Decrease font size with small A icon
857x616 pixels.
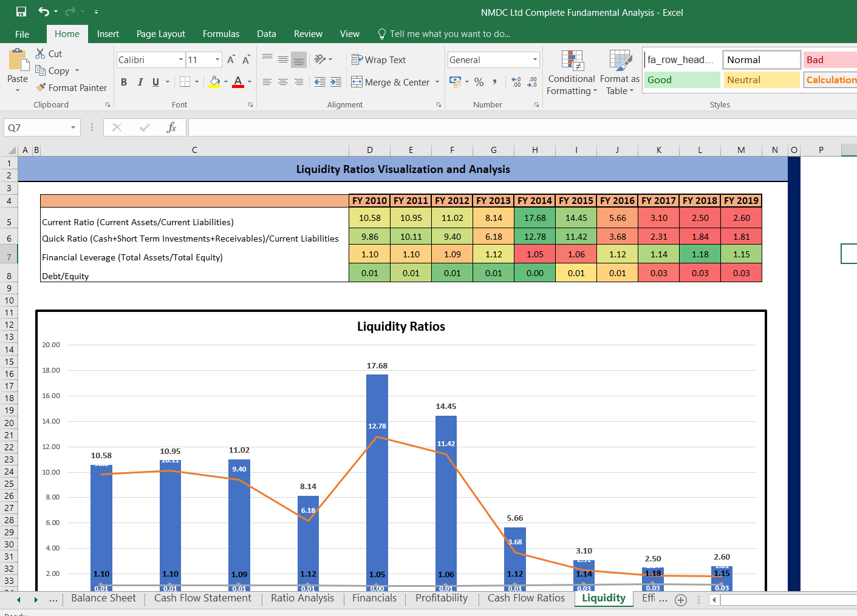pos(246,59)
